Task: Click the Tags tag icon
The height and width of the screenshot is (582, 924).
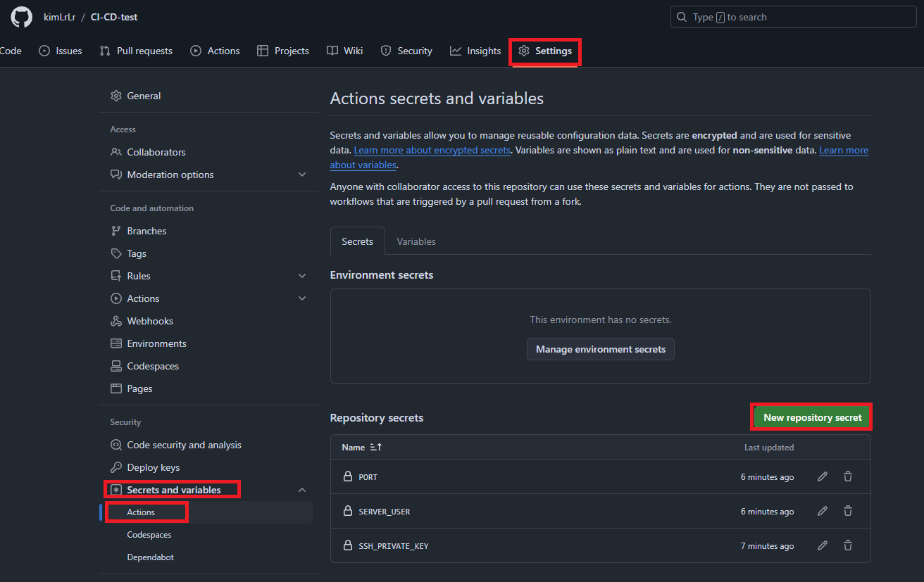Action: (116, 253)
